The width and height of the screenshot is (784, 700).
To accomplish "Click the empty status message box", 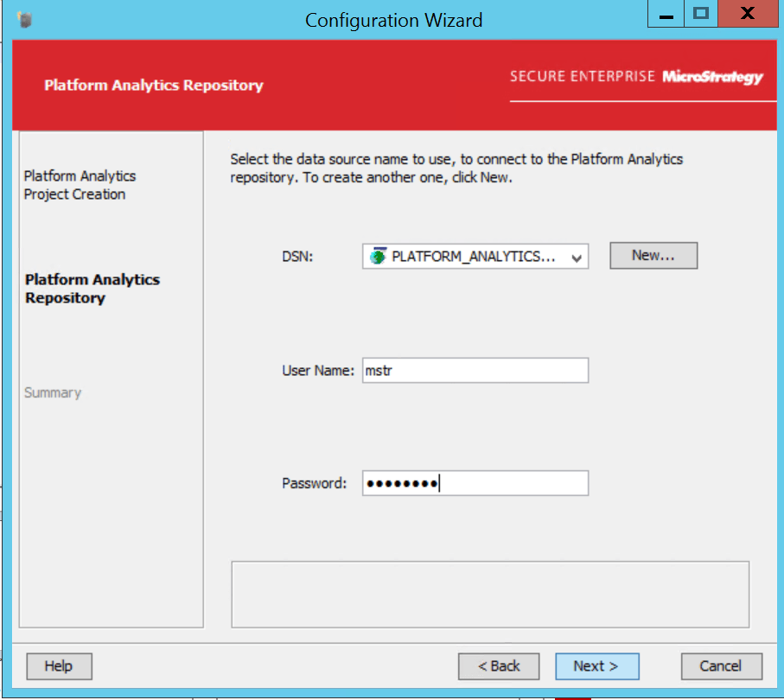I will tap(490, 594).
